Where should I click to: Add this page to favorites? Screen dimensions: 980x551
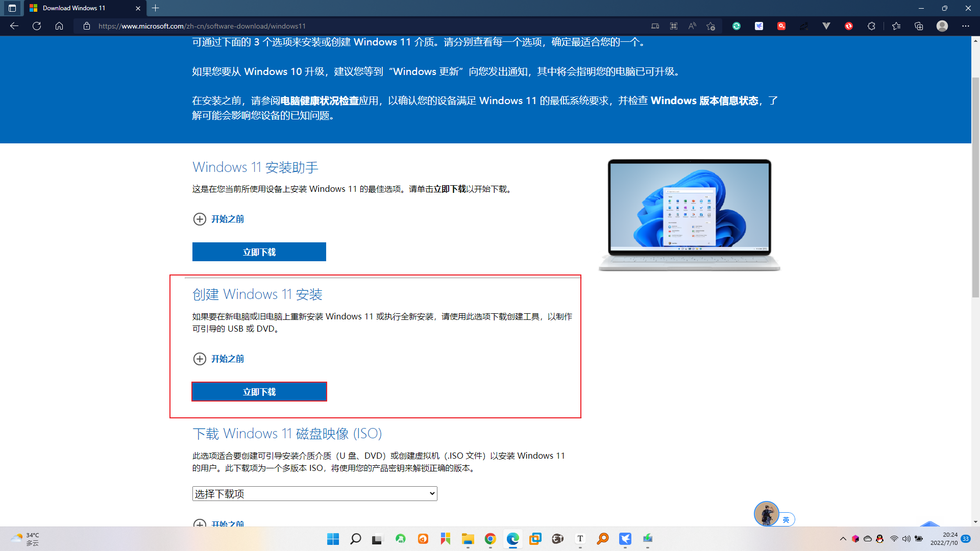pyautogui.click(x=710, y=26)
